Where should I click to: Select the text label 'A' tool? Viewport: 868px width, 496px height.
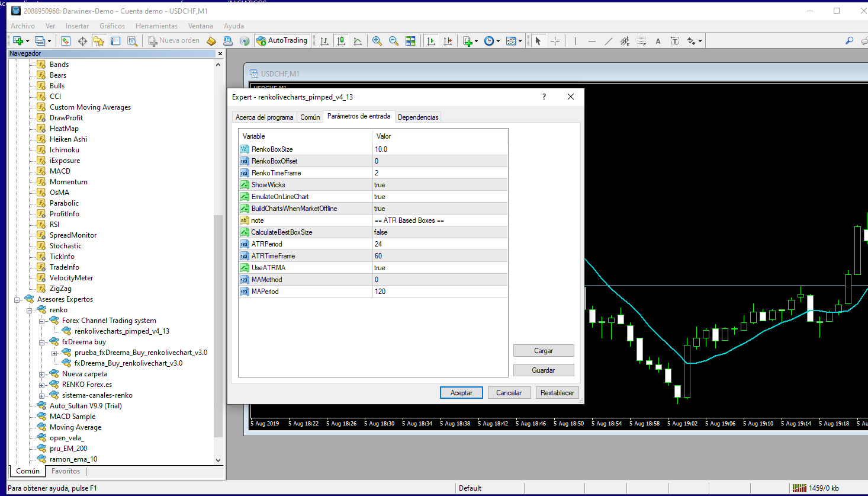point(658,41)
